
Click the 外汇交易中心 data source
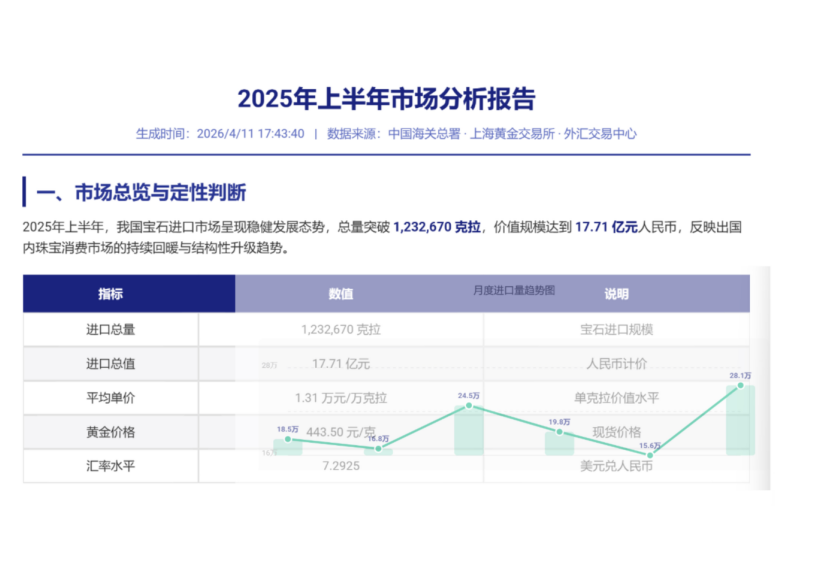pyautogui.click(x=601, y=133)
